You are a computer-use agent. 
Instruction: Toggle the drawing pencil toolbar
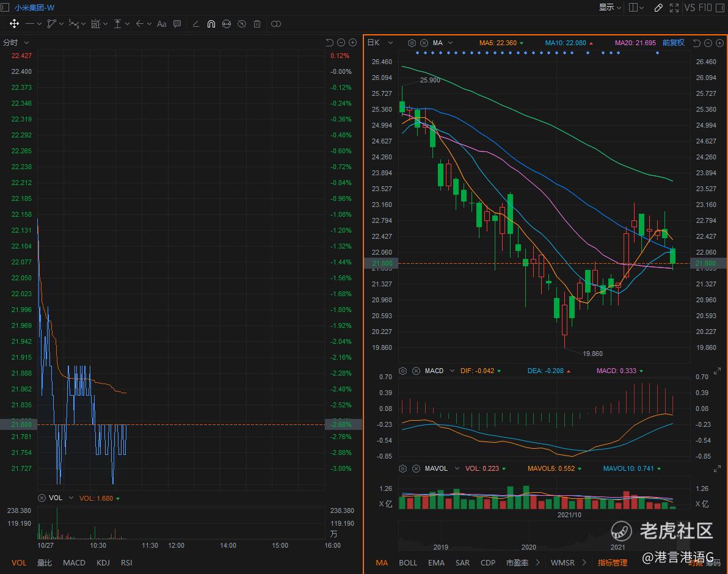coord(658,7)
